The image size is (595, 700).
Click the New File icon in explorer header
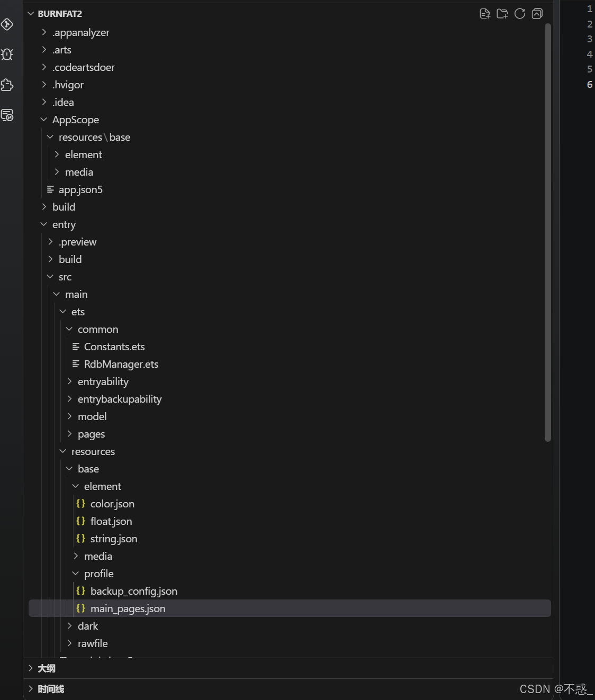484,14
